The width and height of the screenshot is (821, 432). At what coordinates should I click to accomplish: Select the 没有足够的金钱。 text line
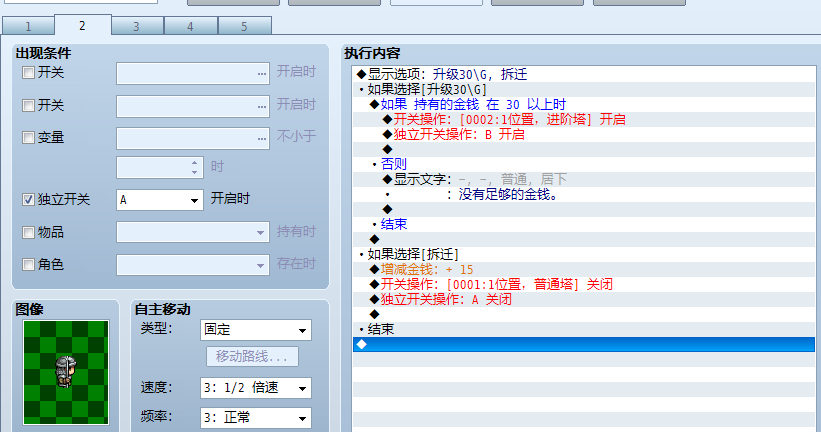(584, 195)
